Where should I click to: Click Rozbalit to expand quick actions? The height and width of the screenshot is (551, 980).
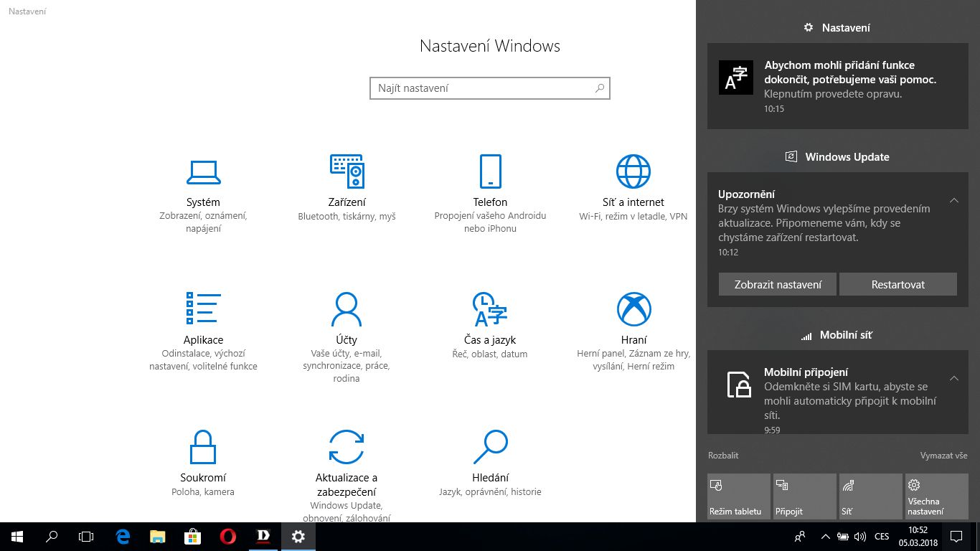coord(723,456)
